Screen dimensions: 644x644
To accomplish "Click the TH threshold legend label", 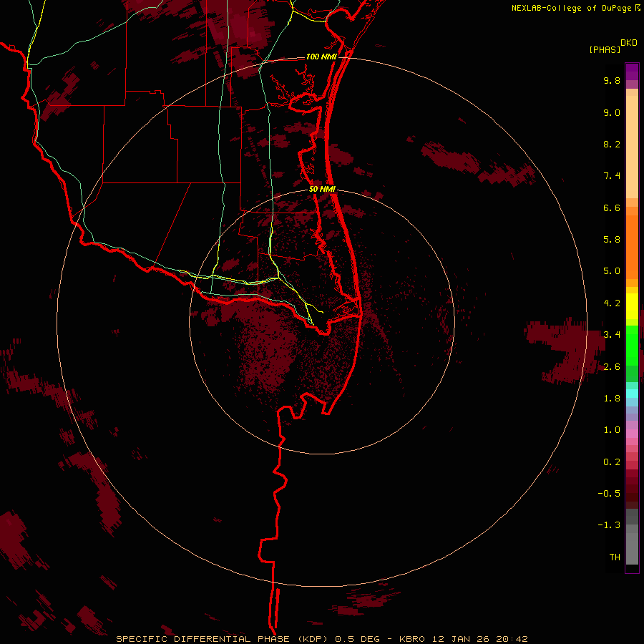I will 615,557.
